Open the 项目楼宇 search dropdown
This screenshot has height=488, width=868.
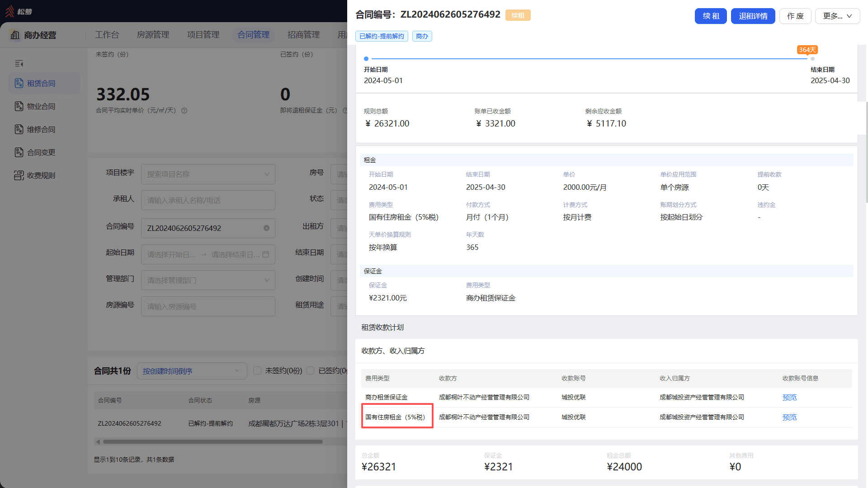pos(208,174)
